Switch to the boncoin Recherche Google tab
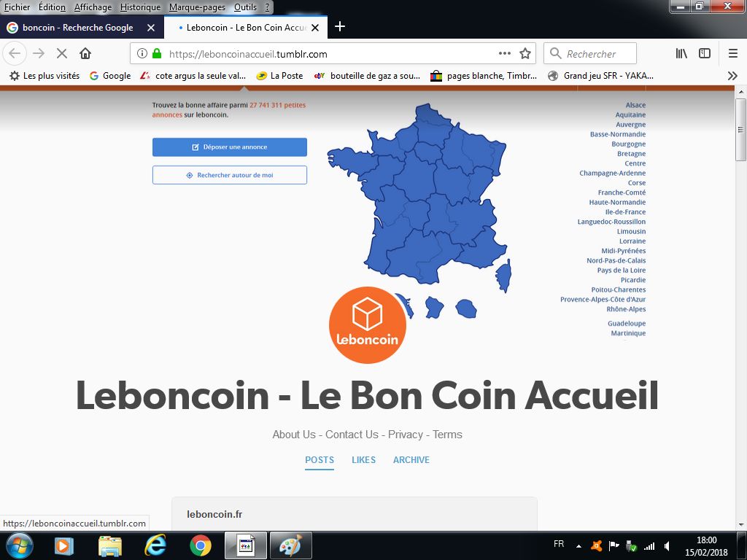 [77, 28]
